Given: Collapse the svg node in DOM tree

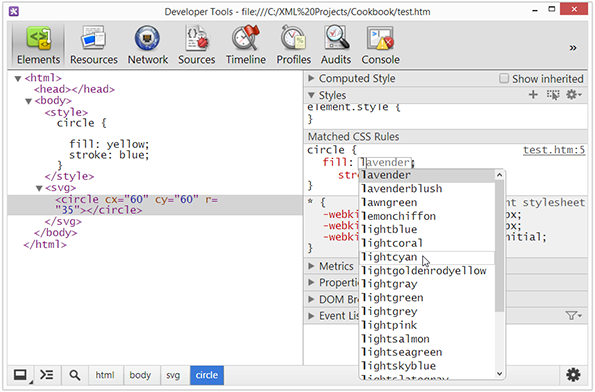Looking at the screenshot, I should (39, 188).
